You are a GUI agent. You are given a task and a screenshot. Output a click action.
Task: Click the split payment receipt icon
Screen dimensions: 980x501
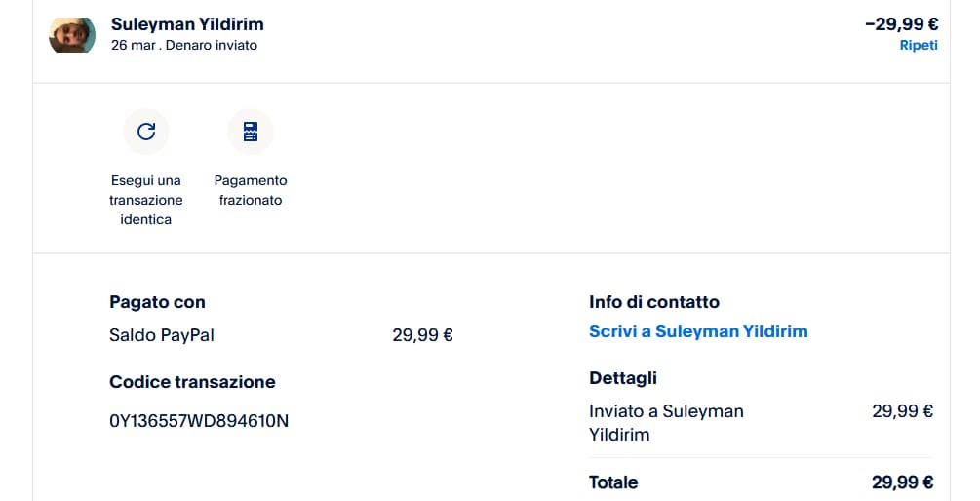pos(251,131)
